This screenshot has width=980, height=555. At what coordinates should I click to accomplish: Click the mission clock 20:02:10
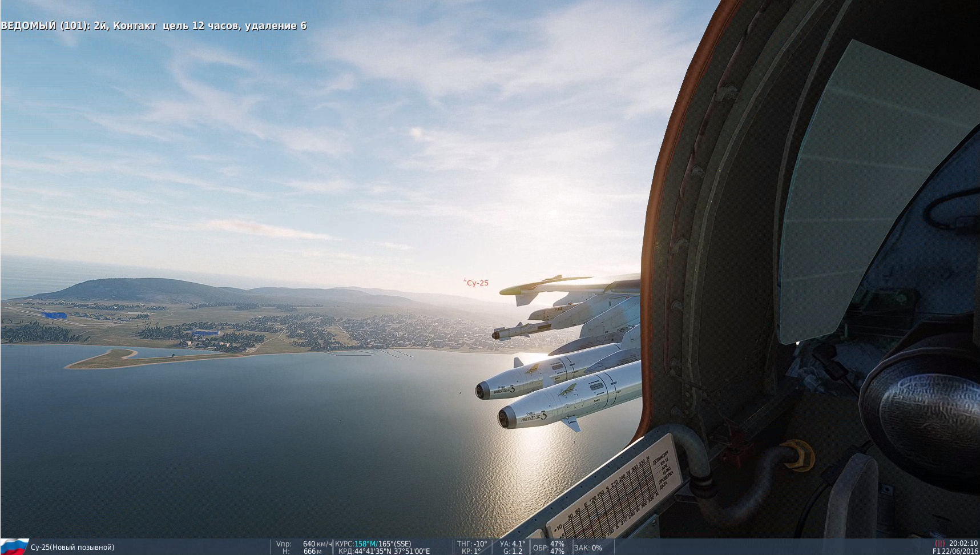tap(963, 544)
